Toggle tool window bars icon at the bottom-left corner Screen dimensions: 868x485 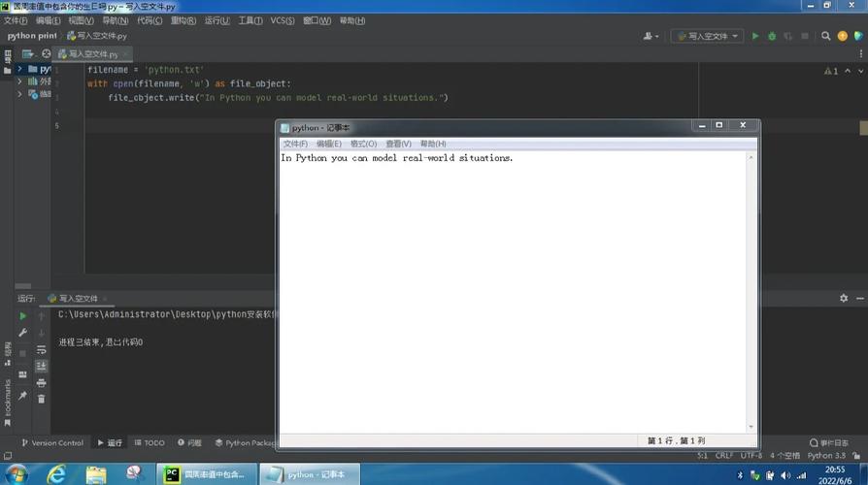pyautogui.click(x=8, y=456)
